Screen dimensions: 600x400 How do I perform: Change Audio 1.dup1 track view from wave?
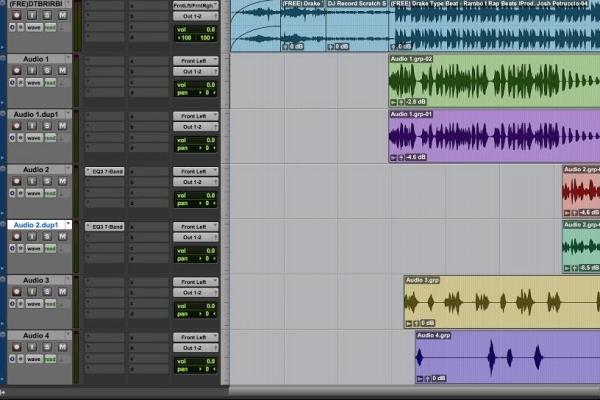click(x=34, y=138)
